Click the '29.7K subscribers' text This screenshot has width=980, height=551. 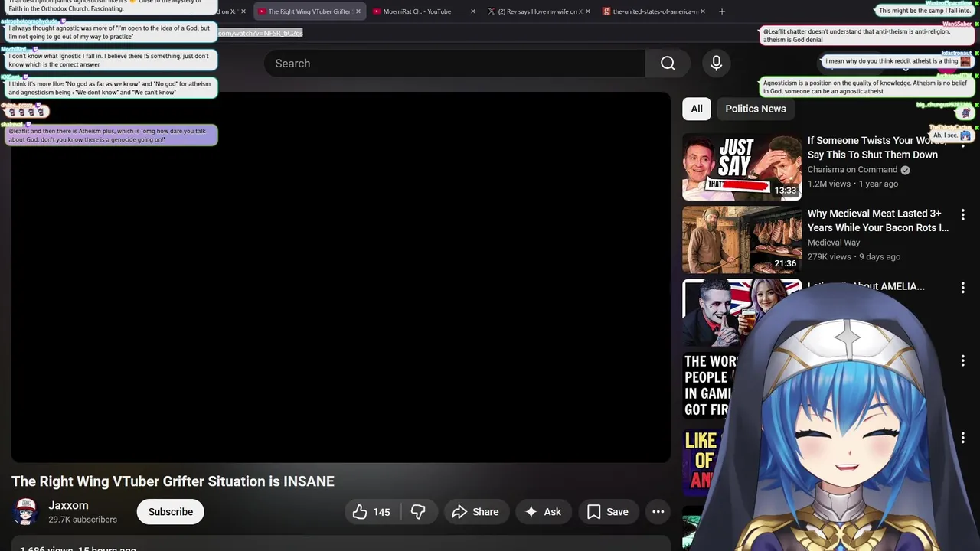83,520
